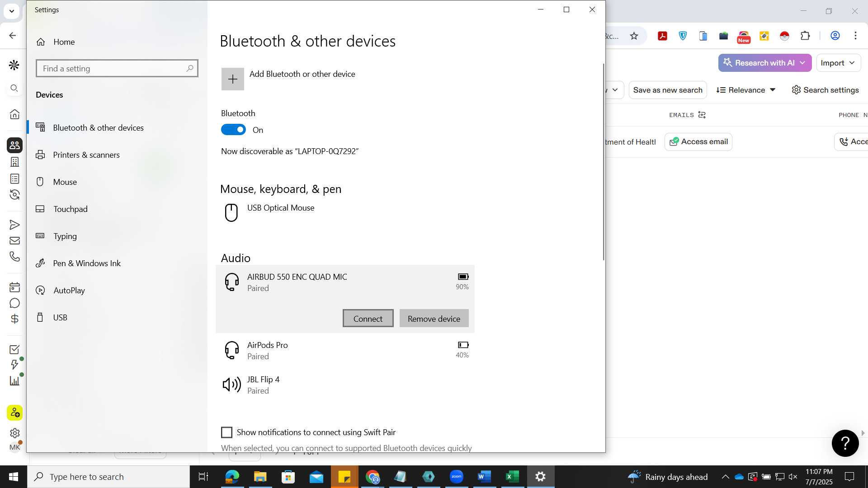Open Excel from the taskbar

click(x=512, y=477)
